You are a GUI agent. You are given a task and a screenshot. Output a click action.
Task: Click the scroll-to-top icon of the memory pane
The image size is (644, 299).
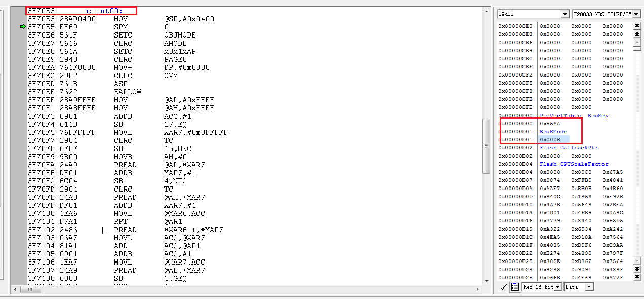637,25
